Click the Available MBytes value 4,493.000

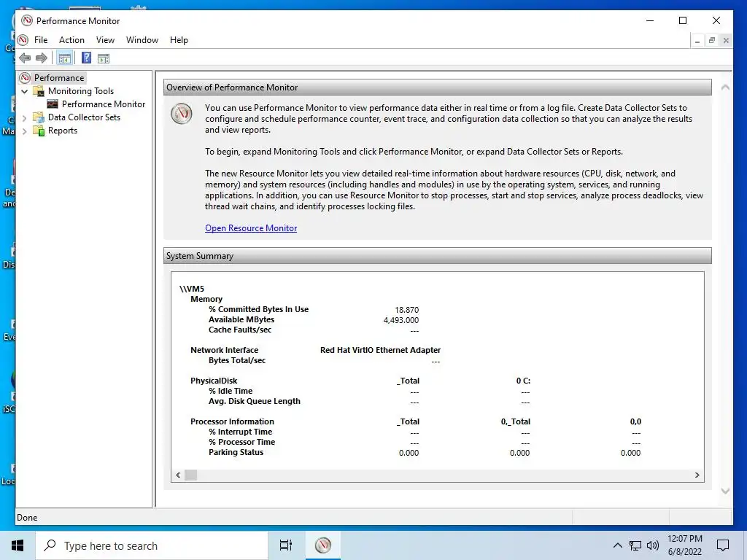click(x=401, y=320)
